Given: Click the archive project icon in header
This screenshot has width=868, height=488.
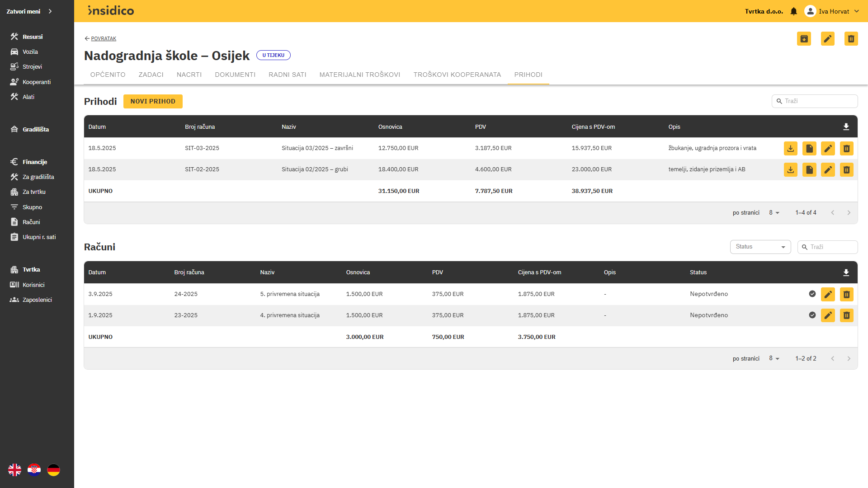Looking at the screenshot, I should pos(804,39).
